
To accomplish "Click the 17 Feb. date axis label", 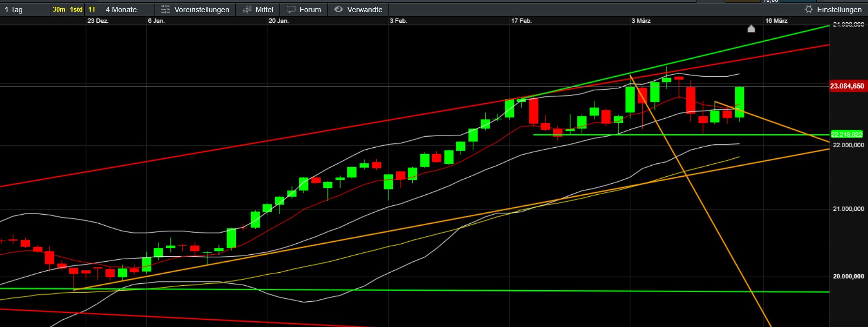I will coord(521,21).
